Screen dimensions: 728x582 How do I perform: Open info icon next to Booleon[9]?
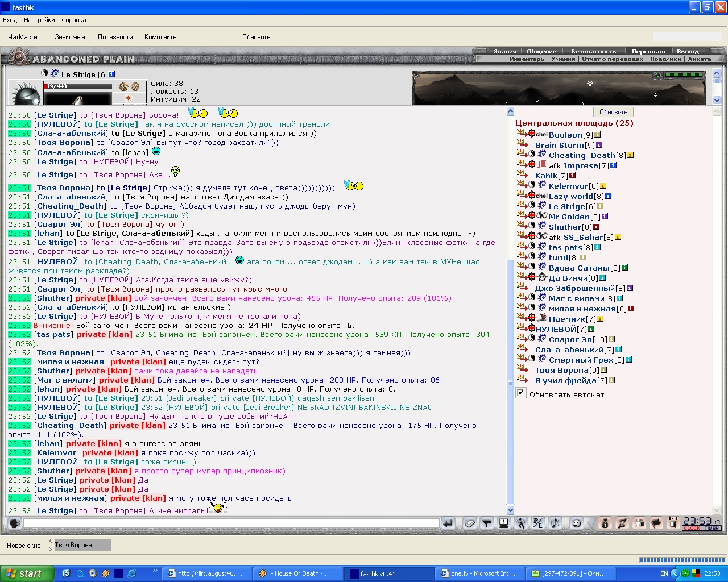point(598,135)
